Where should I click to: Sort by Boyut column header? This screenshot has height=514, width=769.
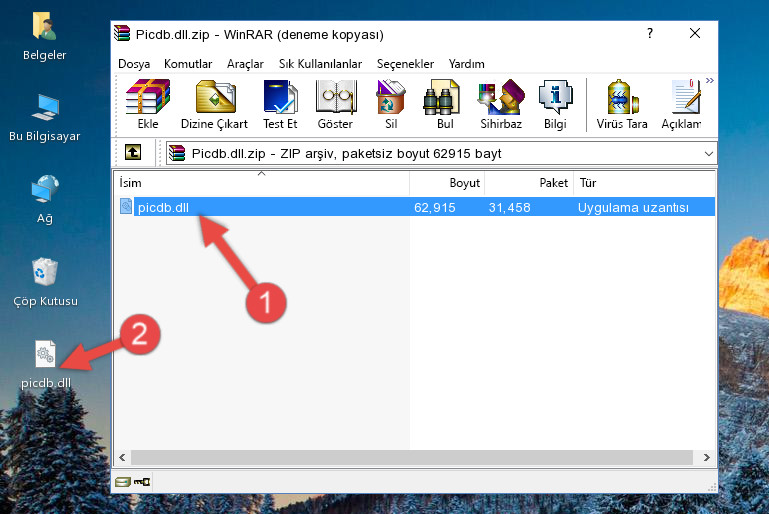pos(447,183)
